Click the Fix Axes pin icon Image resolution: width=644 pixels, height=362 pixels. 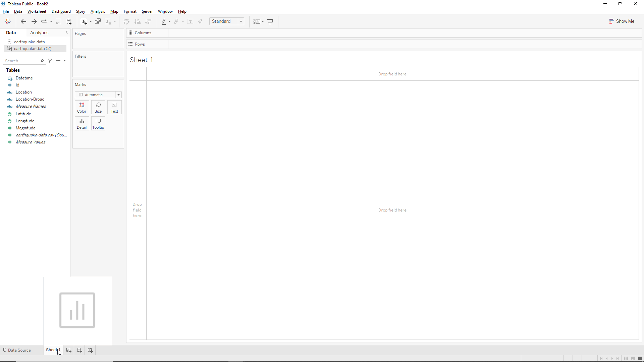[x=201, y=21]
